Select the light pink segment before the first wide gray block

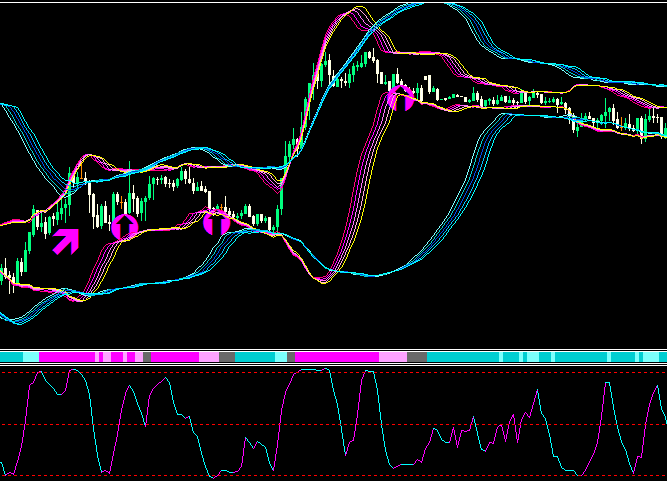point(209,356)
